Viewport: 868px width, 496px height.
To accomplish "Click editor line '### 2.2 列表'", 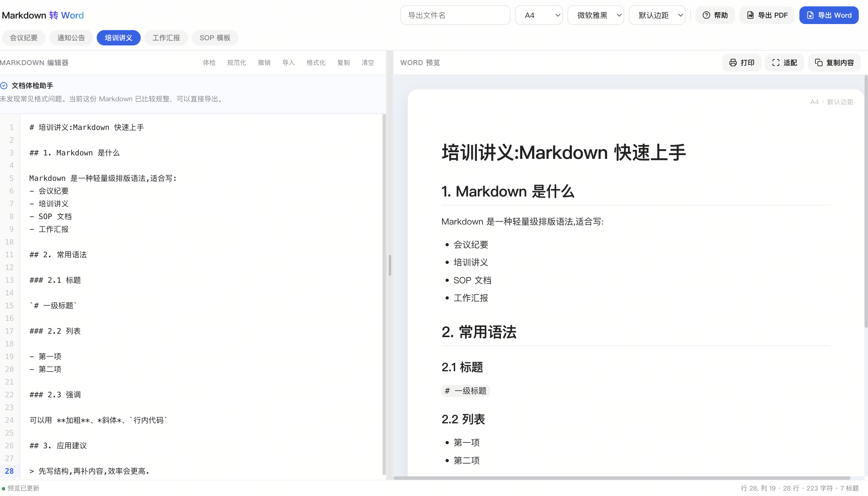I will pos(55,331).
